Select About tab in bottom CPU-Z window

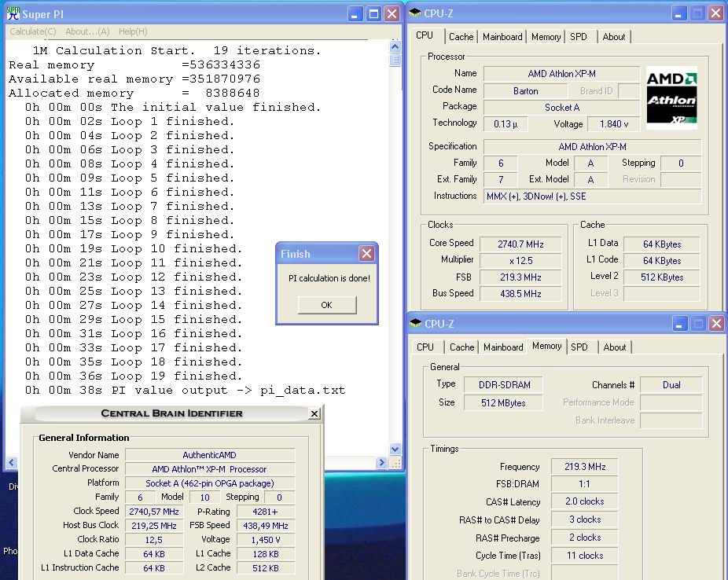tap(615, 347)
